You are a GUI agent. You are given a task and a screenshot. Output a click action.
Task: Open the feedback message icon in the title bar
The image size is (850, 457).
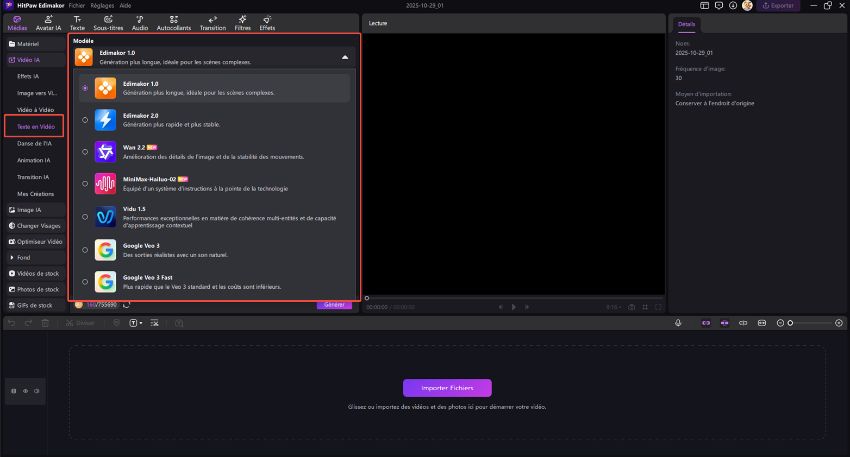click(x=719, y=5)
